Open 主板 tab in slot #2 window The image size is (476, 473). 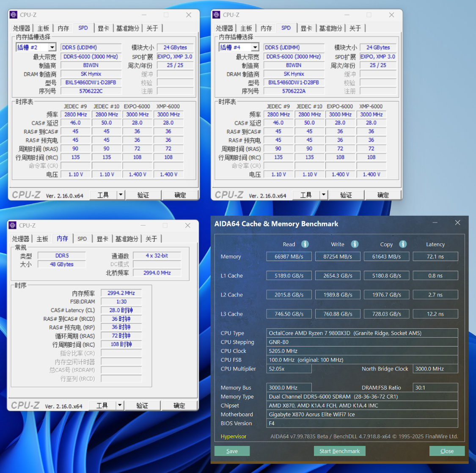(x=44, y=28)
